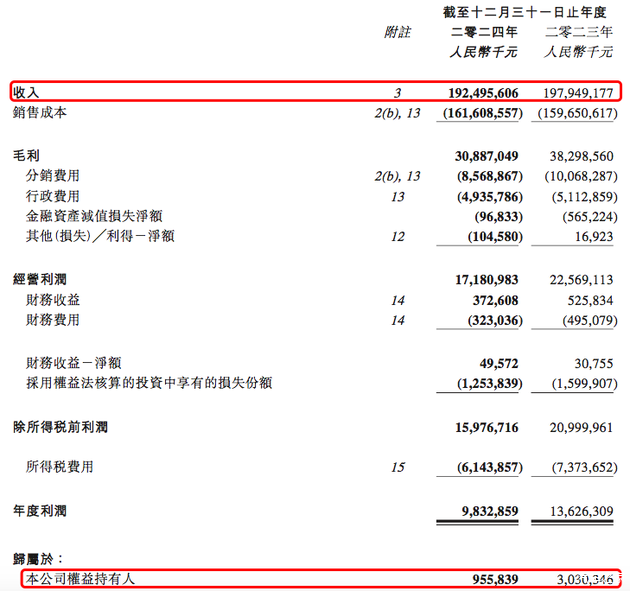Screen dimensions: 630x591
Task: Click the 二零二四年 column header
Action: coord(481,32)
